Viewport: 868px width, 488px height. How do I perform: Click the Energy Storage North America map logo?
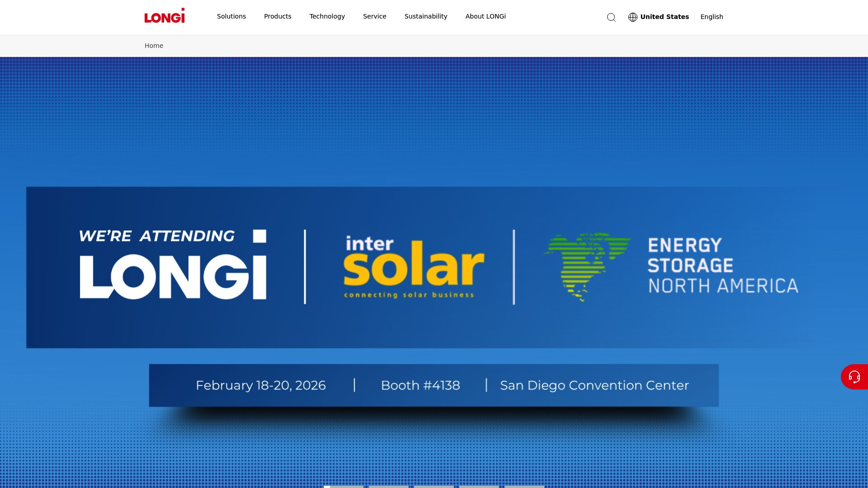[x=587, y=267]
